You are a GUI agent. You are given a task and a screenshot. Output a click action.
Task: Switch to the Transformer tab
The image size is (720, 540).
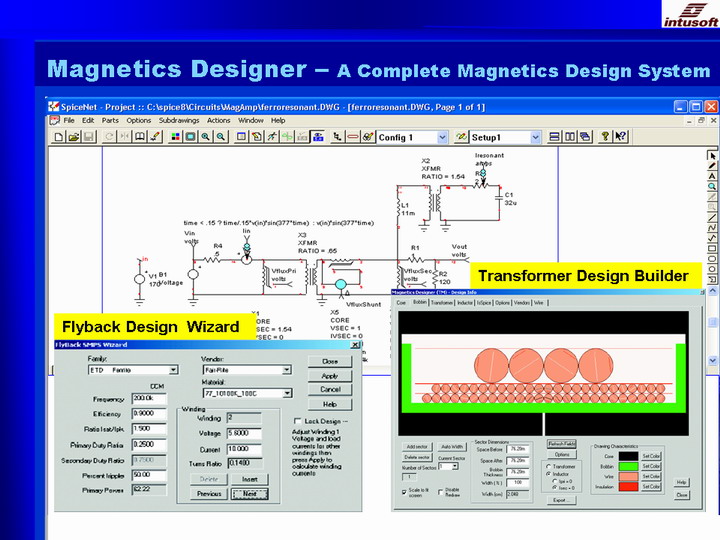coord(442,303)
